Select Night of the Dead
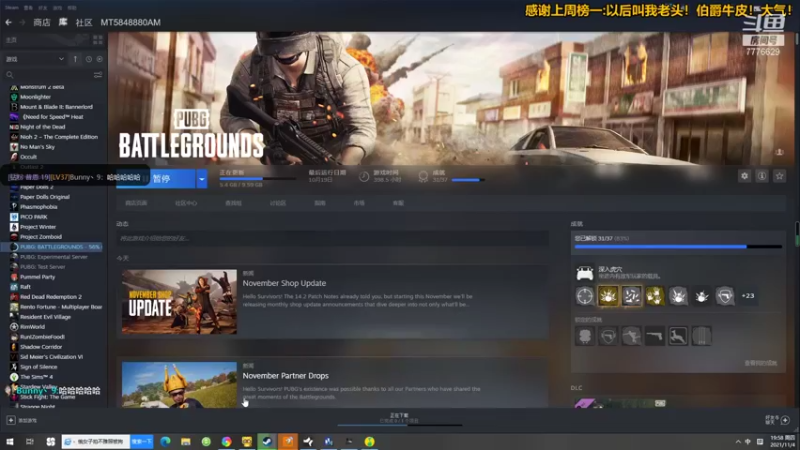This screenshot has height=450, width=800. coord(42,127)
